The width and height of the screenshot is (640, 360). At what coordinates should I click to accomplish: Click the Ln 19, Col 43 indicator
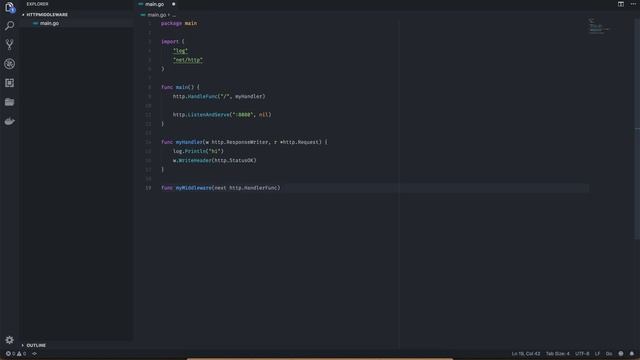(x=526, y=353)
